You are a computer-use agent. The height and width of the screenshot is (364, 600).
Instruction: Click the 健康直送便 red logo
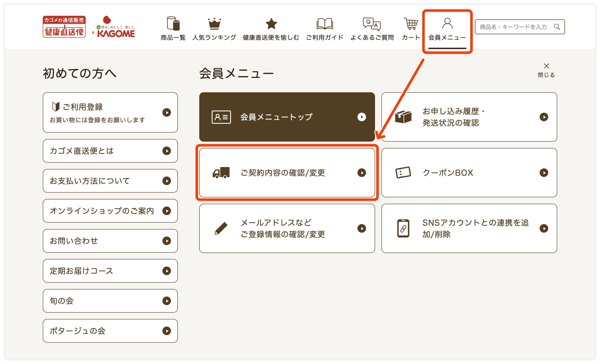click(x=64, y=27)
